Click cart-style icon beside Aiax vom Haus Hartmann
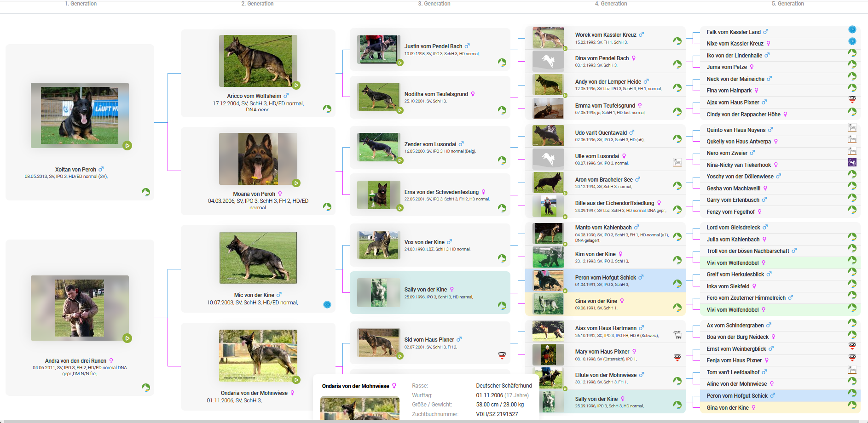 [x=677, y=335]
